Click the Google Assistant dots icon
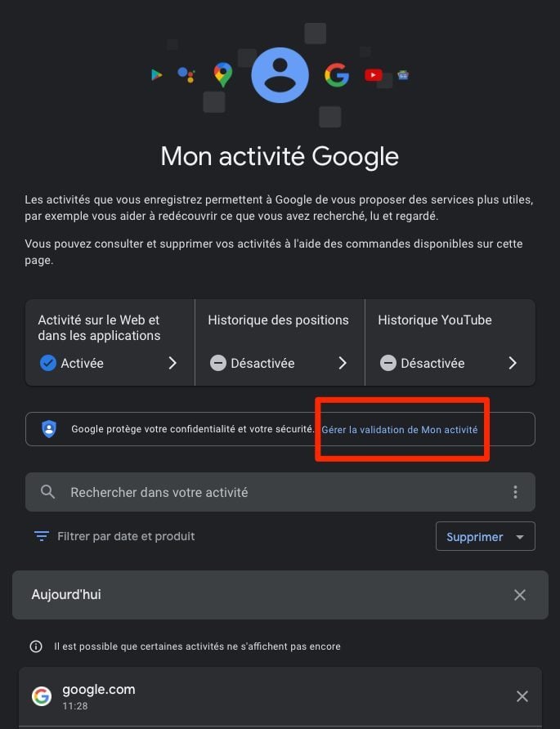560x729 pixels. click(x=186, y=75)
